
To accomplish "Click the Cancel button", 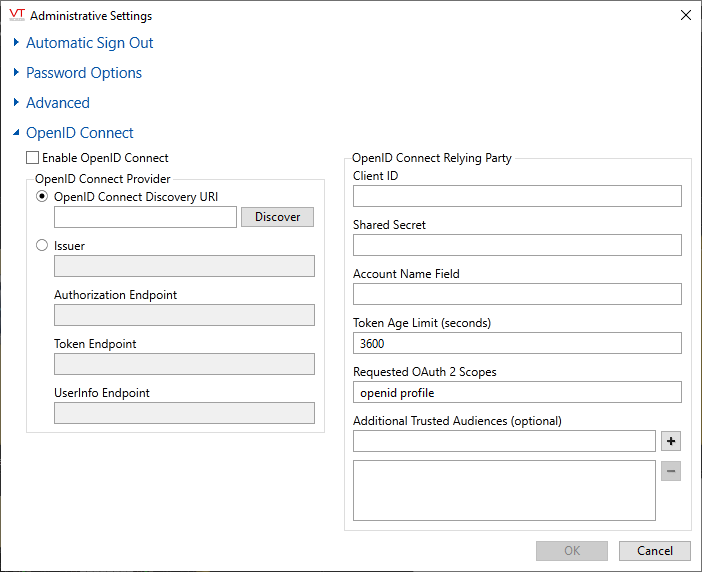I will pos(654,551).
